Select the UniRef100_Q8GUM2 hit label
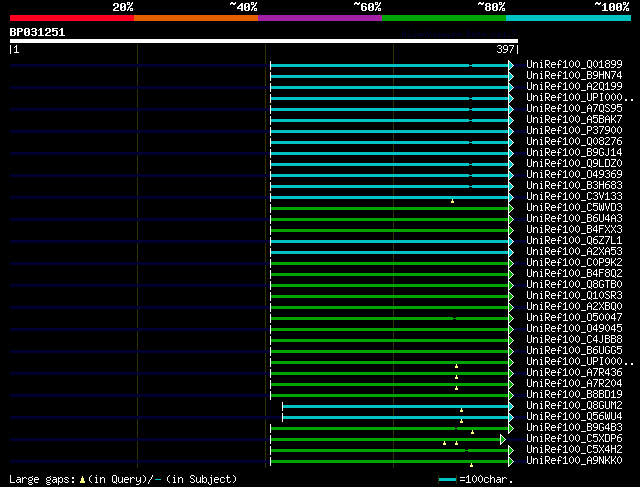Image resolution: width=640 pixels, height=487 pixels. click(x=574, y=406)
